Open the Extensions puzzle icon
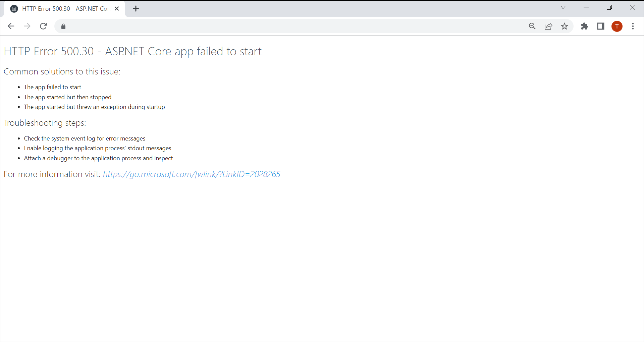Viewport: 644px width, 342px height. (x=585, y=26)
